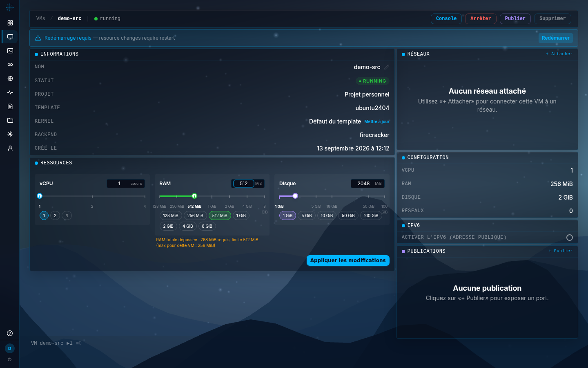Click the Disque slider handle

coord(295,196)
